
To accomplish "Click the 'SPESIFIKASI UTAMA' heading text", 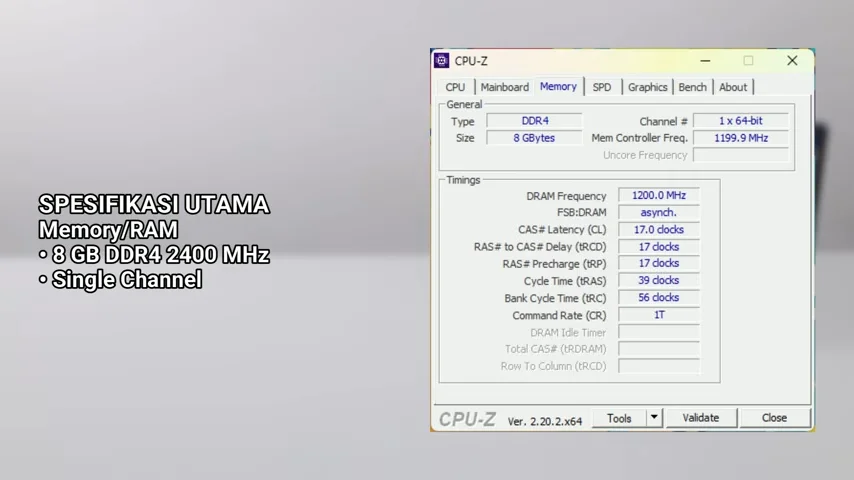I will (154, 205).
